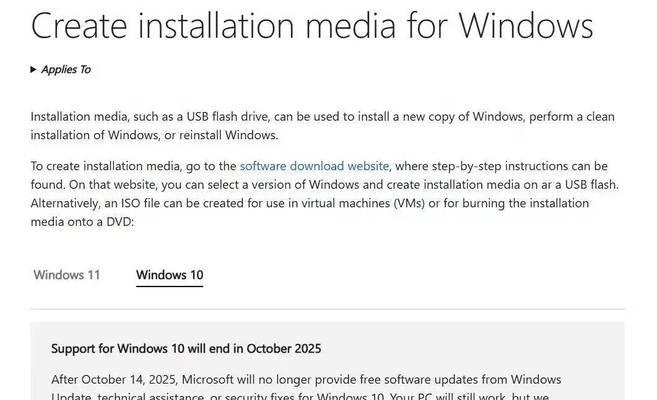657x400 pixels.
Task: Click the 'After October 14, 2025' date text
Action: [x=114, y=379]
